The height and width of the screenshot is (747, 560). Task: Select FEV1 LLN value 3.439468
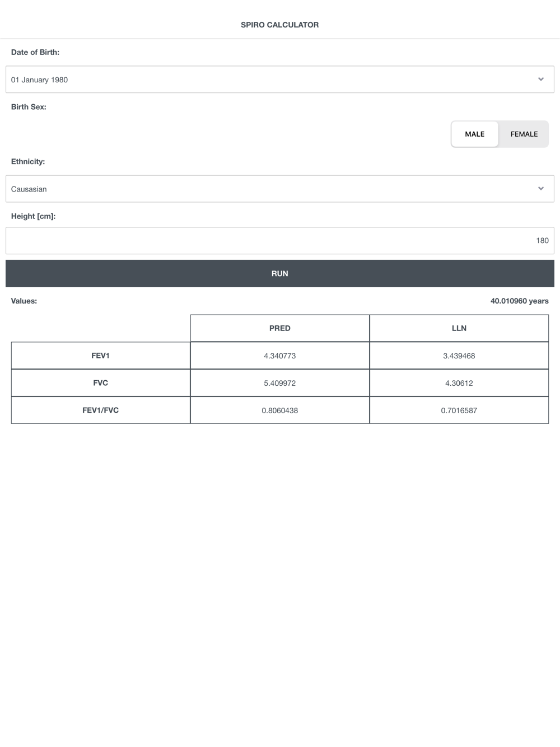point(459,356)
